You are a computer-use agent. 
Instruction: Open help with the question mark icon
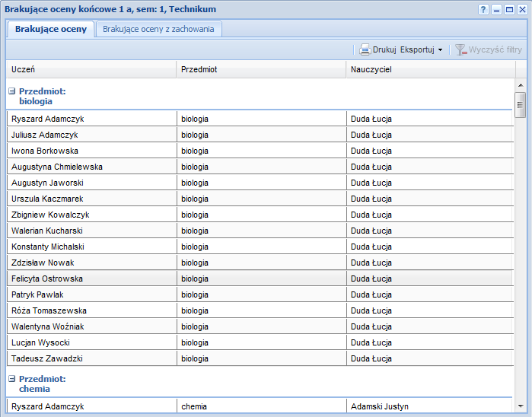[x=483, y=9]
